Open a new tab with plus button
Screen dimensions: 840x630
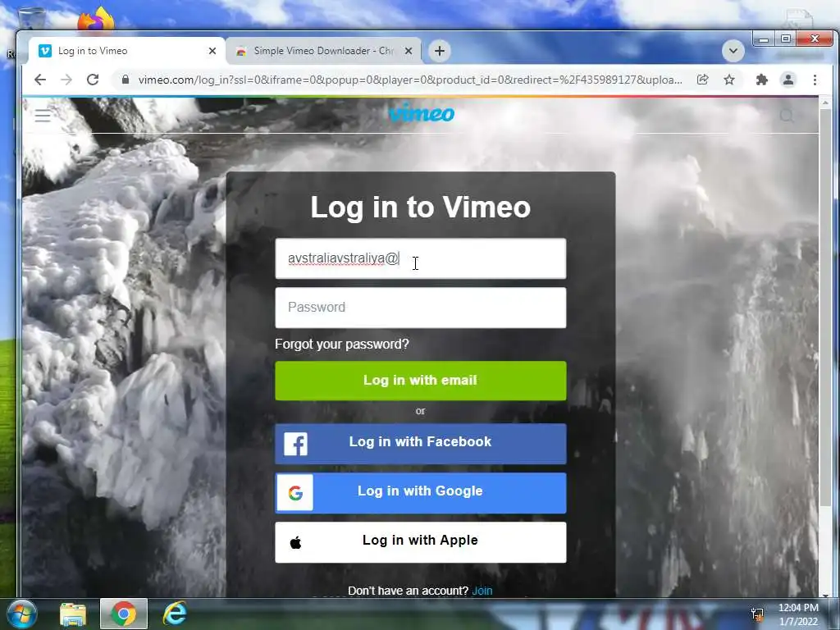coord(440,51)
